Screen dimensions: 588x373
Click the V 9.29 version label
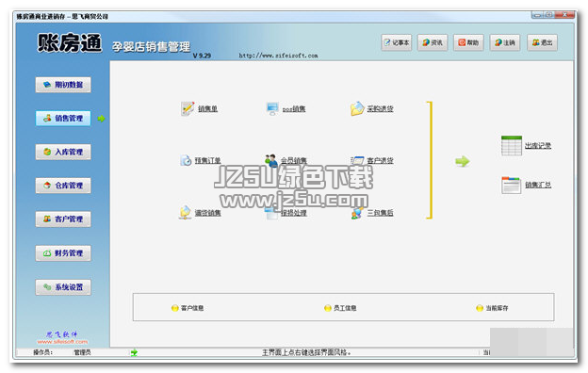click(202, 56)
